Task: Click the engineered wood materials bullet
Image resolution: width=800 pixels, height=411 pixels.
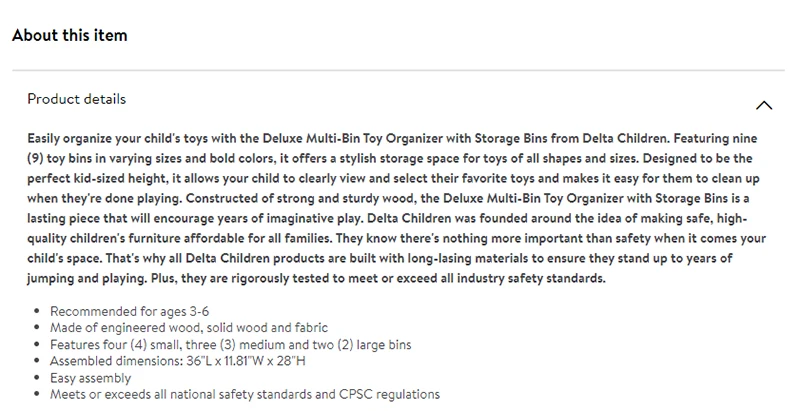Action: tap(187, 328)
